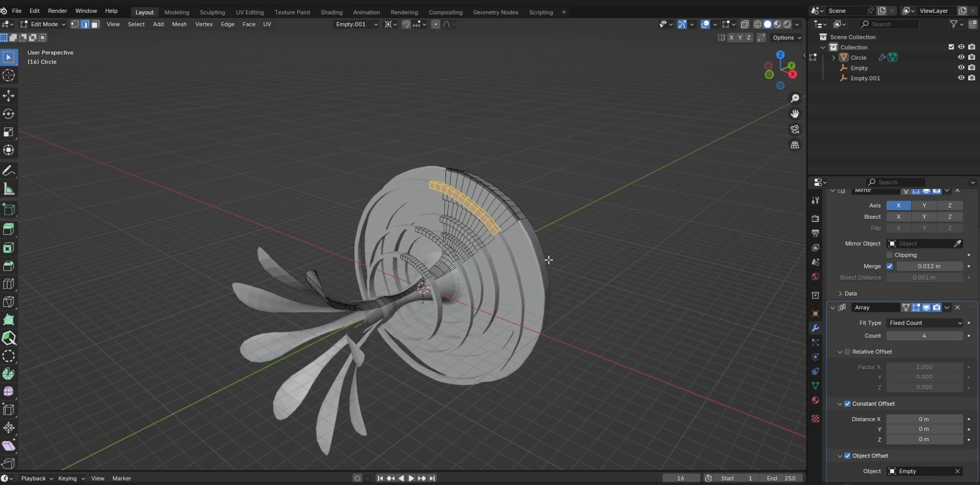The width and height of the screenshot is (980, 485).
Task: Hide Circle object in viewport via eye icon
Action: [x=961, y=57]
